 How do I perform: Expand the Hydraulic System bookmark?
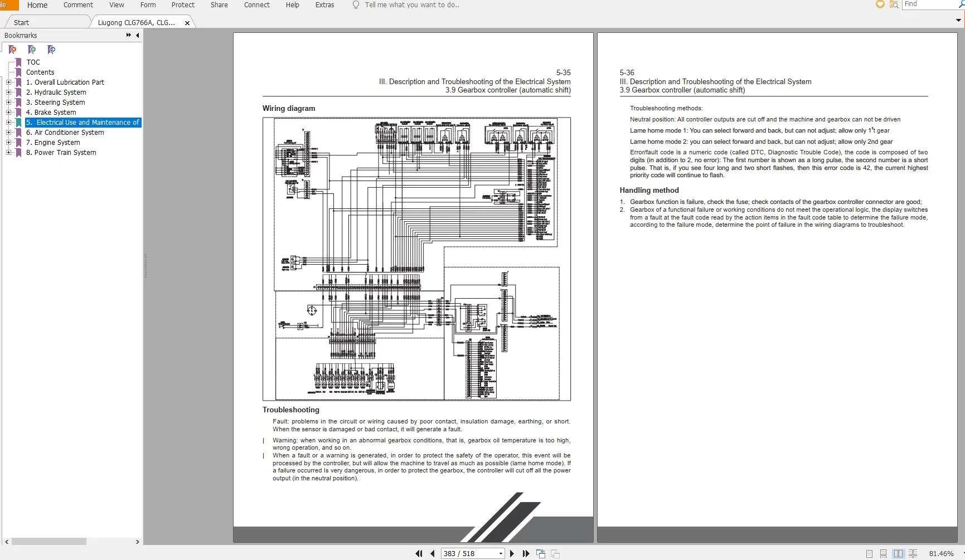point(8,92)
